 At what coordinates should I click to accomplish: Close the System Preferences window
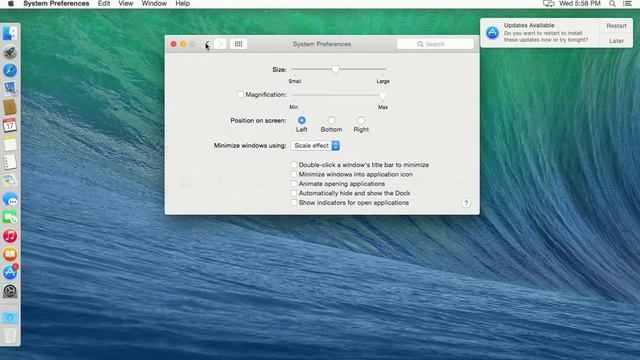pos(173,44)
